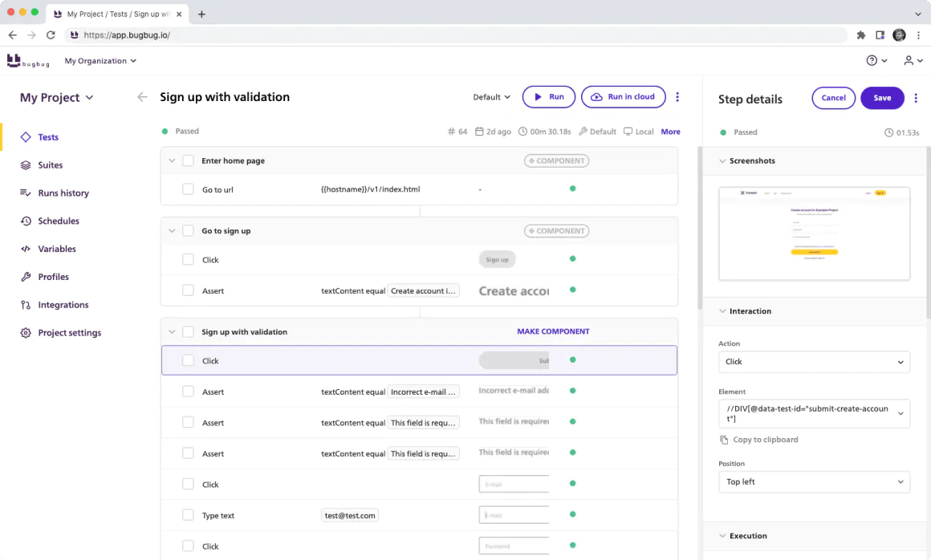Check the Go to url step checkbox
The width and height of the screenshot is (931, 560).
click(188, 189)
